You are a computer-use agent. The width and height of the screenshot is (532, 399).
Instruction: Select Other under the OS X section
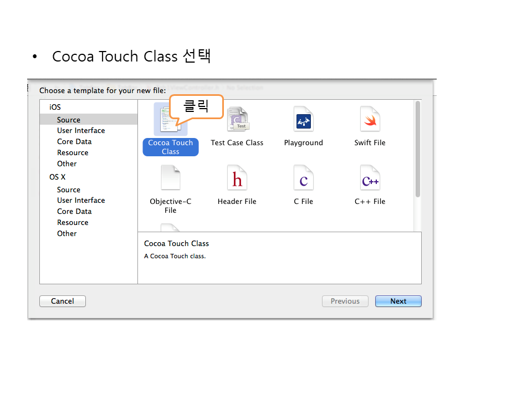point(67,234)
